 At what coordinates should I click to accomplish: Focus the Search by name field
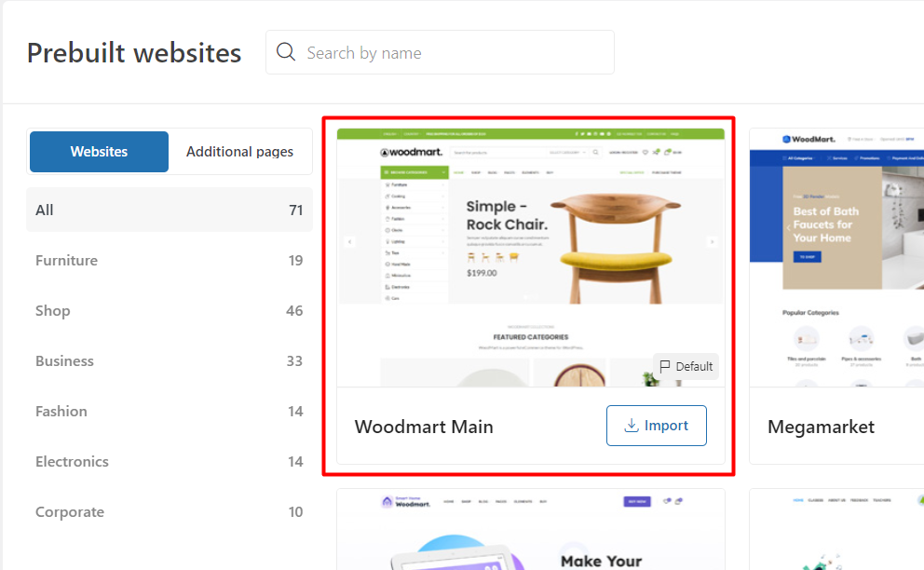(440, 52)
